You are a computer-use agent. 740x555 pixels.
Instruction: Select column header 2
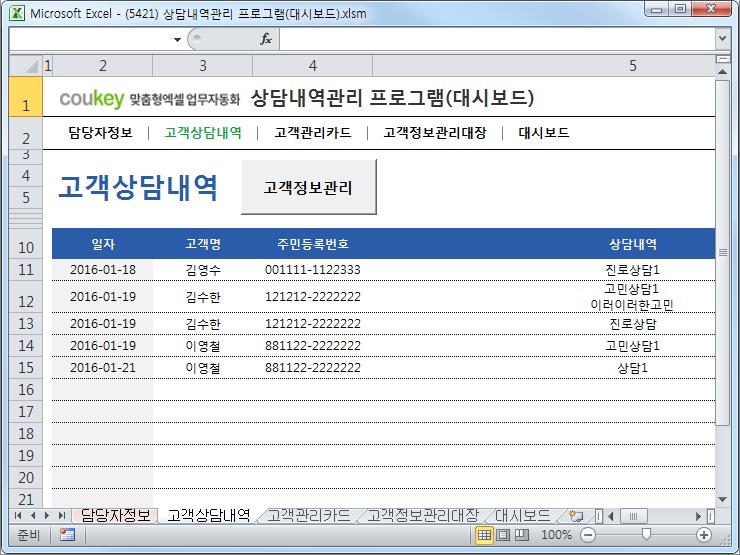tap(103, 66)
